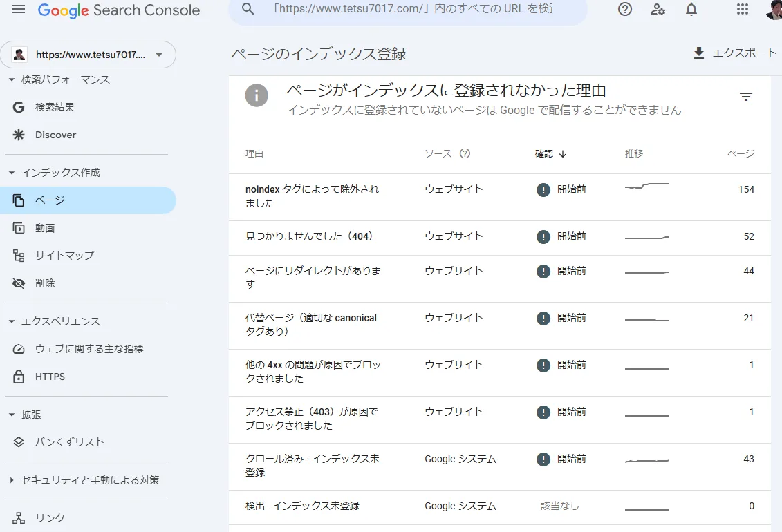Click page count 52

(749, 236)
